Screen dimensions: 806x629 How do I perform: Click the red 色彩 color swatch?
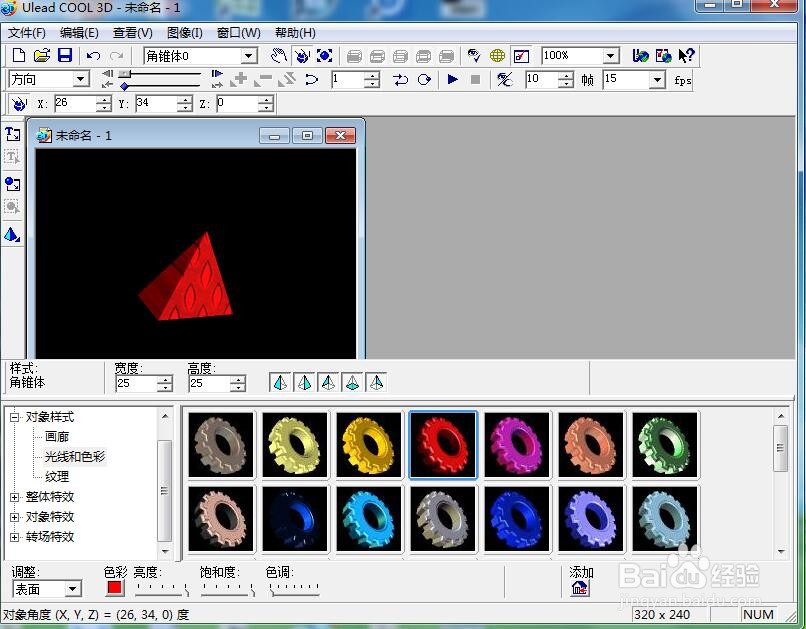[115, 588]
